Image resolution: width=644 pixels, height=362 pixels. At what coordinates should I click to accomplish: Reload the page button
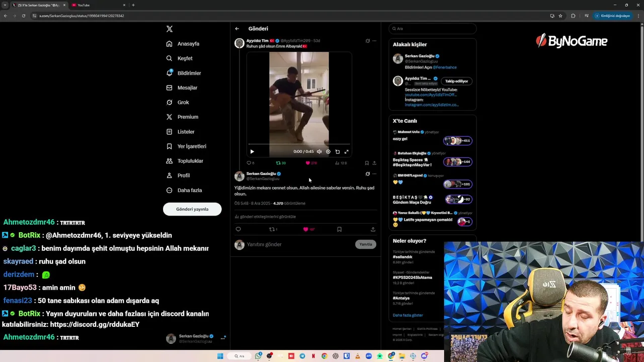23,16
